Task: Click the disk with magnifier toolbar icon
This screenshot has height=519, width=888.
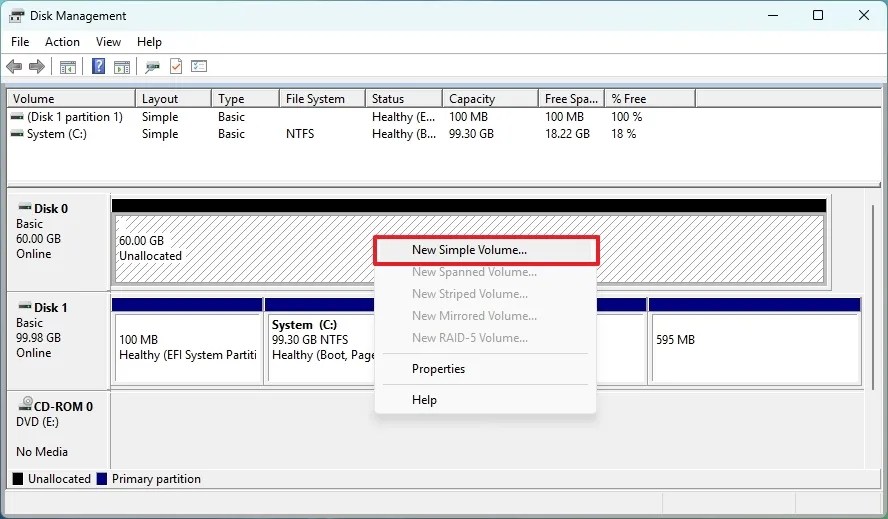Action: tap(152, 67)
